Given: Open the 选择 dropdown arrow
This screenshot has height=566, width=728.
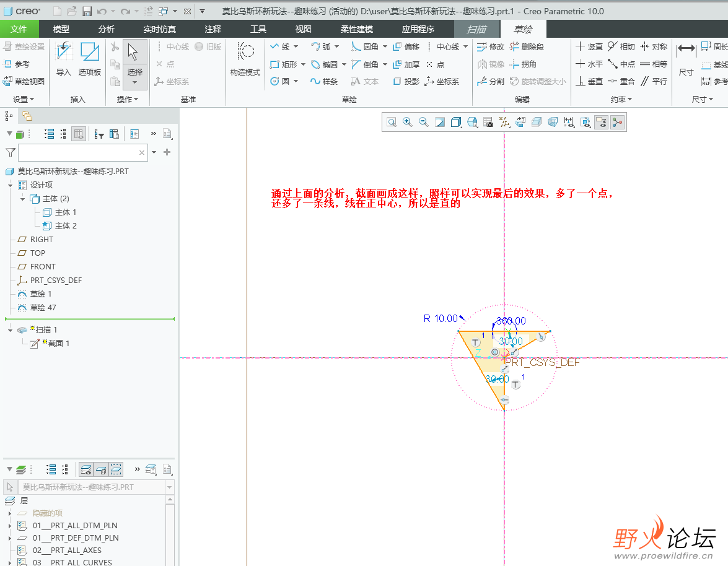Looking at the screenshot, I should click(134, 82).
